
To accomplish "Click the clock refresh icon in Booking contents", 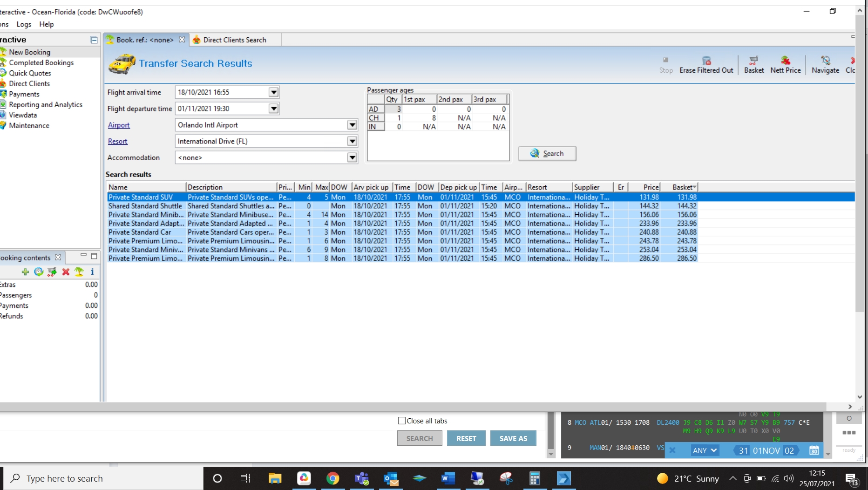I will 39,272.
